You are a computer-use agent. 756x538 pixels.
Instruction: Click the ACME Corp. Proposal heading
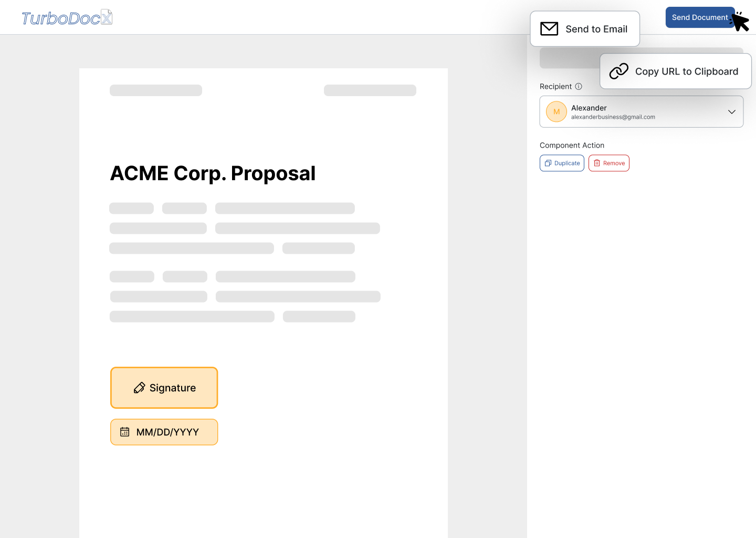(213, 173)
